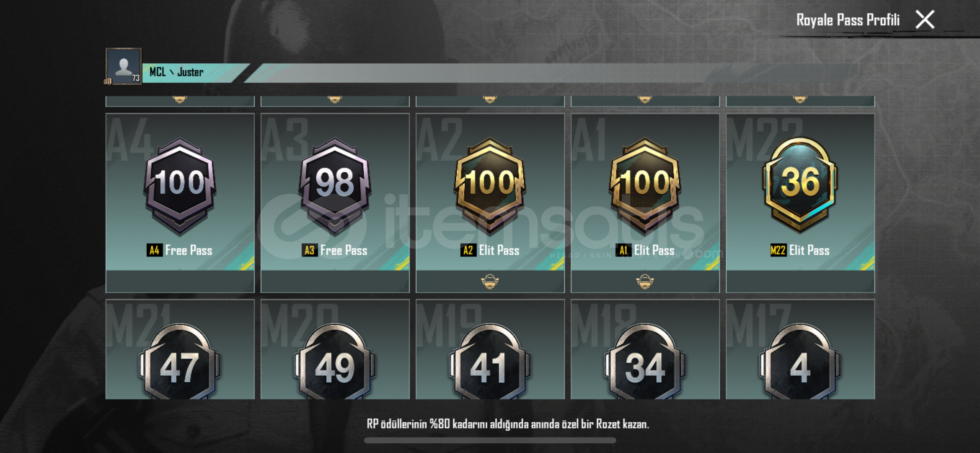Click the Royale Pass Profili title
The image size is (980, 453).
pyautogui.click(x=848, y=20)
